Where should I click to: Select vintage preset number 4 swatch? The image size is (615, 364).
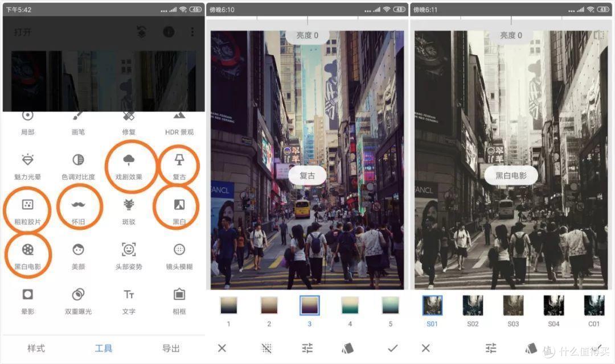click(350, 306)
